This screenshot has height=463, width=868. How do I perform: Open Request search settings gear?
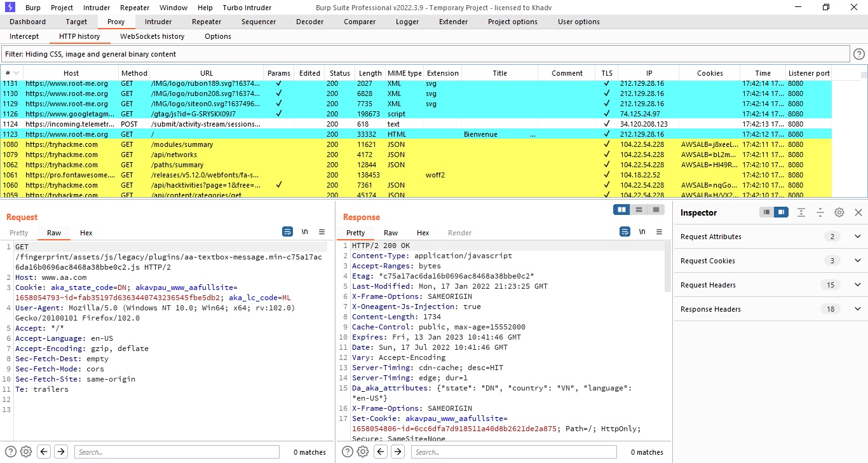point(26,452)
